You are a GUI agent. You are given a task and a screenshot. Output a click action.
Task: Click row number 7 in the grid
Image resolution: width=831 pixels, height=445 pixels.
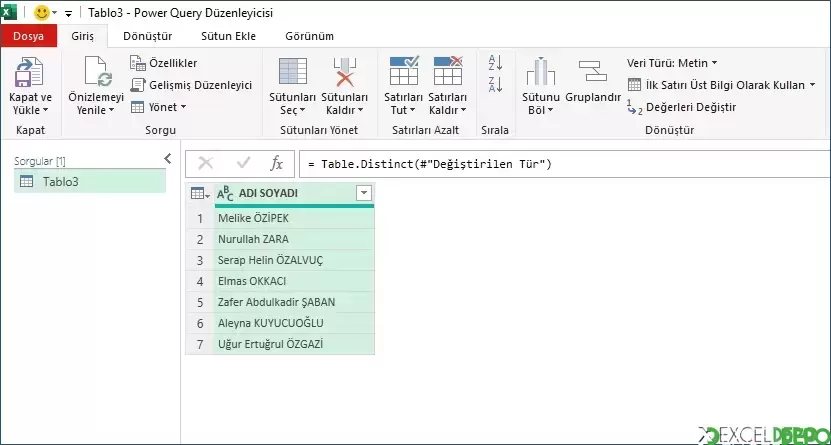pyautogui.click(x=200, y=344)
